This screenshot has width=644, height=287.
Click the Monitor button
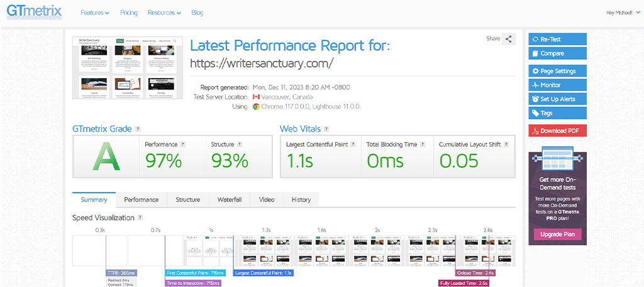tap(557, 85)
